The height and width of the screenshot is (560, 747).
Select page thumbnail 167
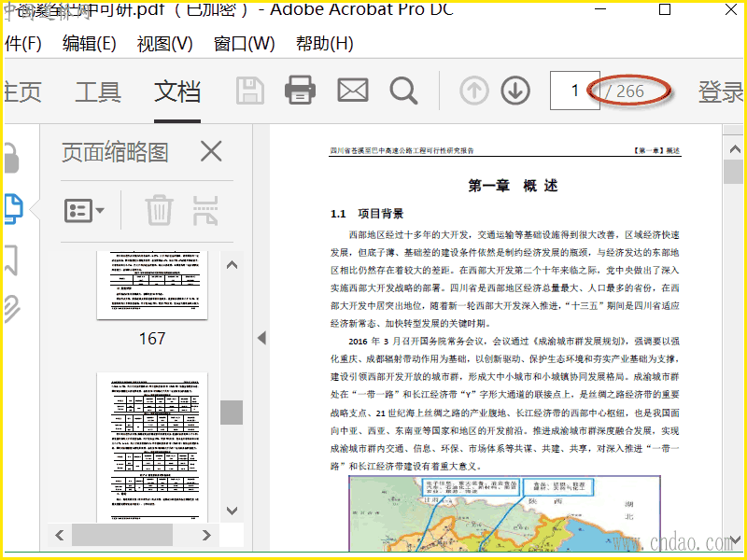coord(152,286)
